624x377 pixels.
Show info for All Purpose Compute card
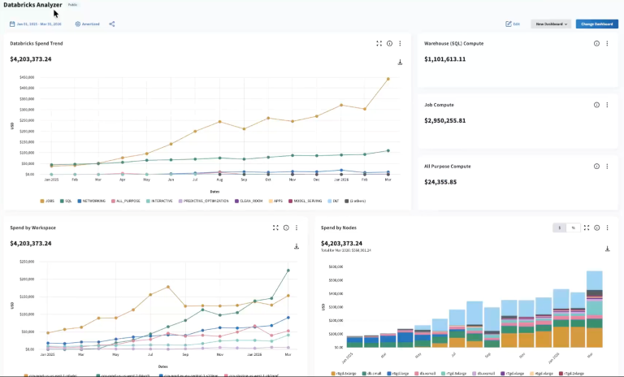pos(597,166)
